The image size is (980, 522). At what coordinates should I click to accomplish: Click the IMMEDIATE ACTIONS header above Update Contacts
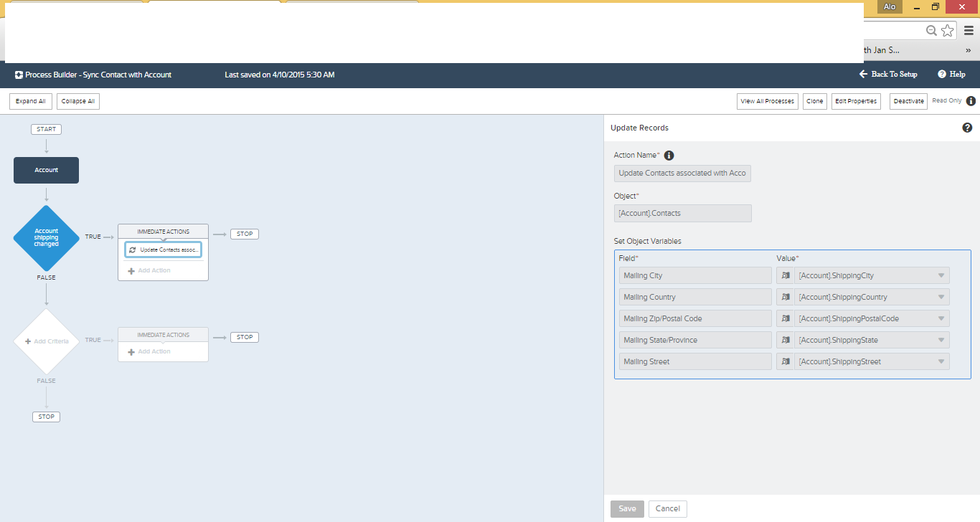click(164, 232)
